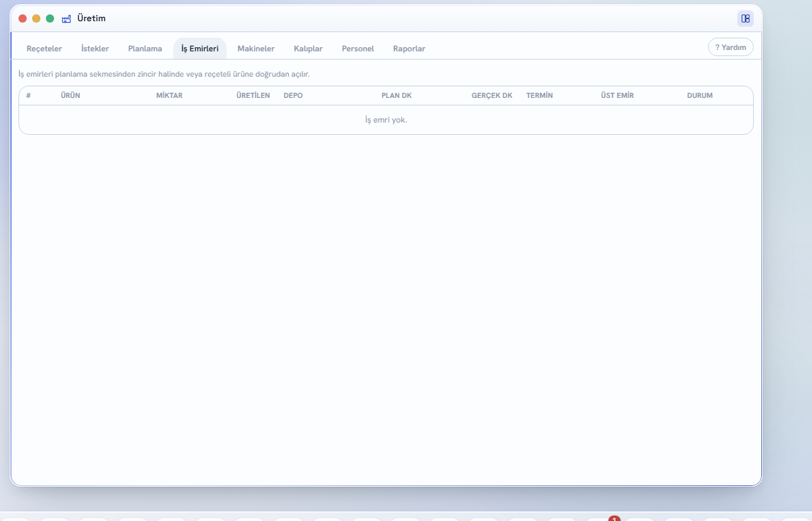Open the Reçeteler tab

44,49
